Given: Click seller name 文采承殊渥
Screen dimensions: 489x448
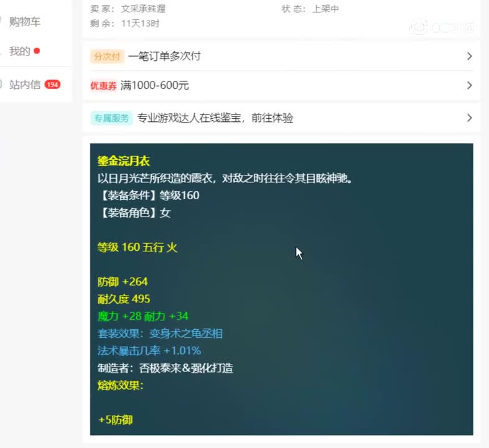Looking at the screenshot, I should pos(143,9).
